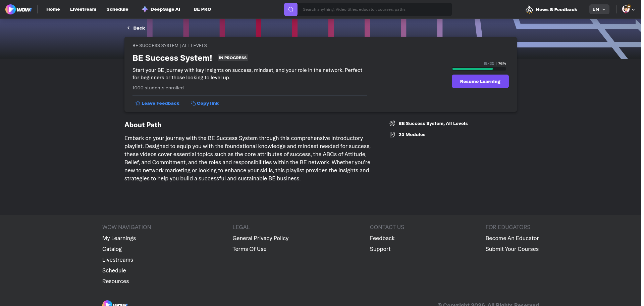
Task: Open the Terms Of Use link
Action: point(250,249)
